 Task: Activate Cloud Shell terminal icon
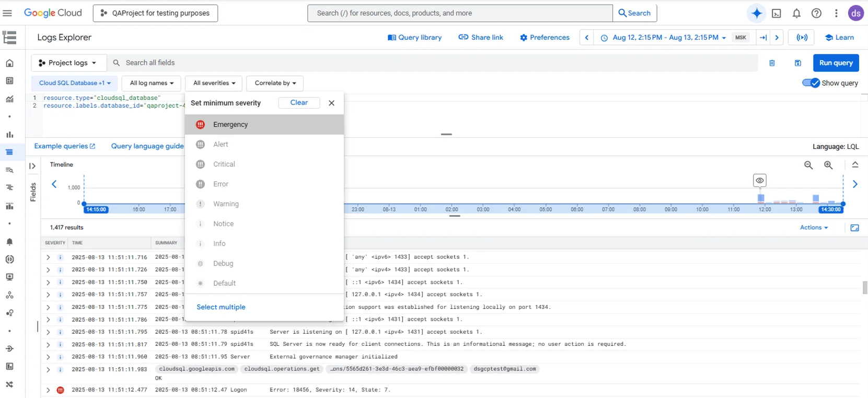click(777, 14)
